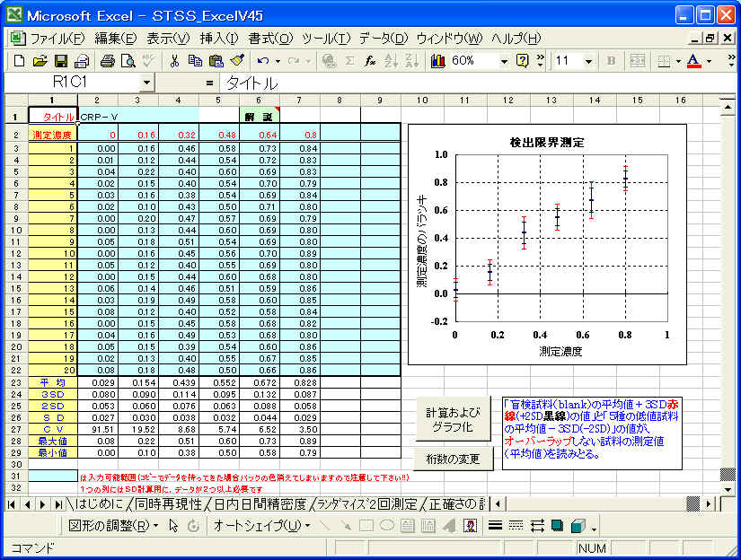Screen dimensions: 741x560
Task: Choose a line style in drawing toolbar
Action: (x=495, y=526)
